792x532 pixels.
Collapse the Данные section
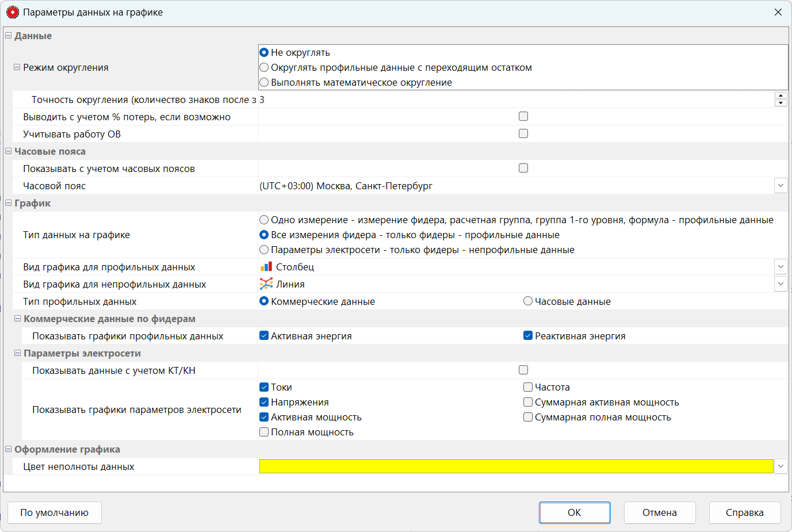click(x=8, y=36)
